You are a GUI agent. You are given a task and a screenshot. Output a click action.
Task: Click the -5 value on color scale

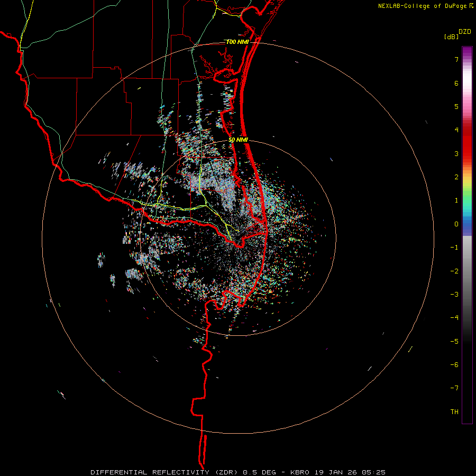[454, 342]
